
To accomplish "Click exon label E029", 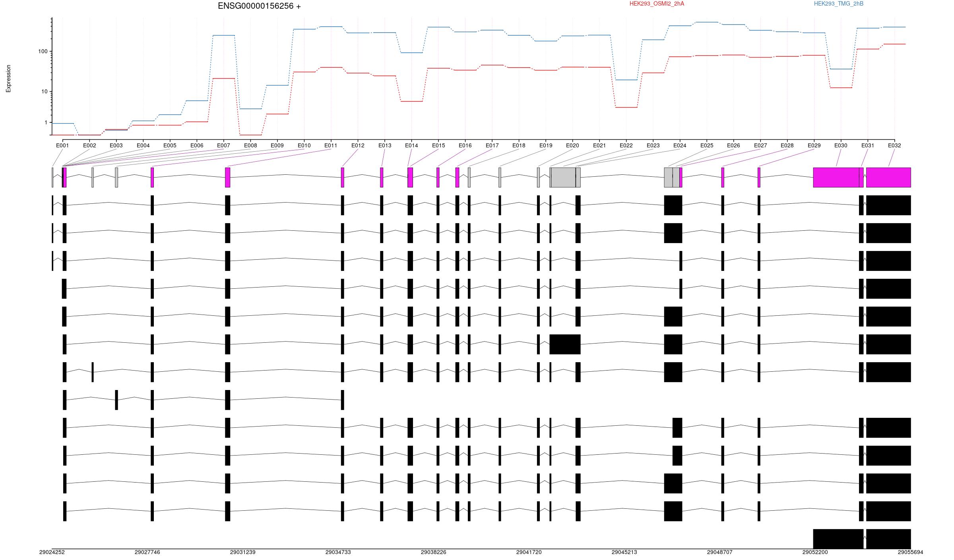I will (814, 145).
